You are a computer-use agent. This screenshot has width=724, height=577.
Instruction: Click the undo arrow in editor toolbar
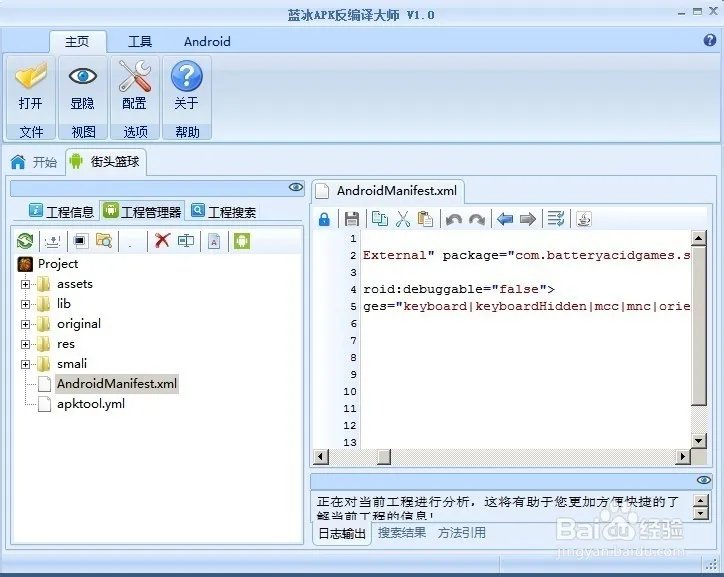pyautogui.click(x=454, y=219)
